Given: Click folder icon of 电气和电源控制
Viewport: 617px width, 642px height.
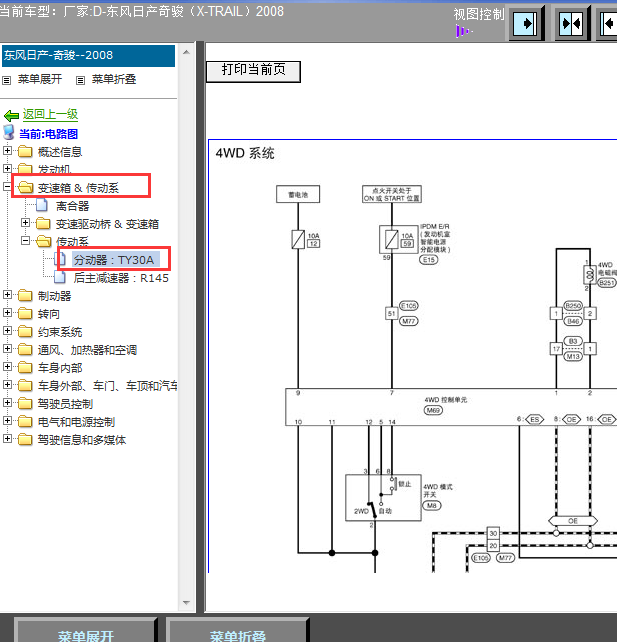Looking at the screenshot, I should (x=25, y=422).
